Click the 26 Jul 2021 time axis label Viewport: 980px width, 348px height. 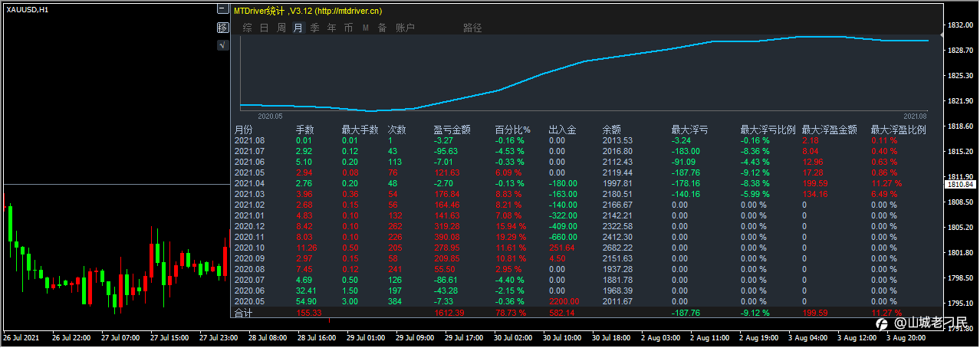click(21, 338)
